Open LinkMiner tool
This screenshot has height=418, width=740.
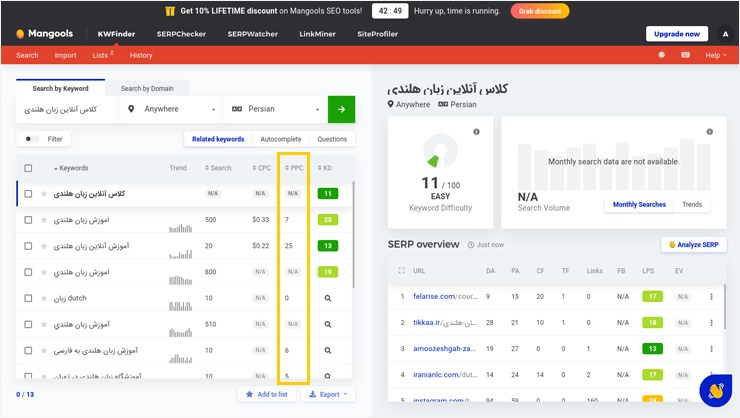coord(317,34)
